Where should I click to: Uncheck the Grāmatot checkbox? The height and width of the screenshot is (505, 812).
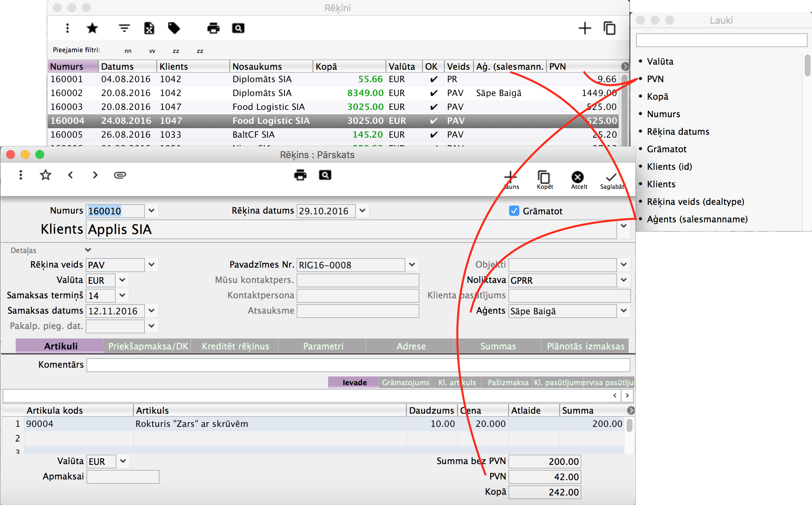(x=514, y=211)
